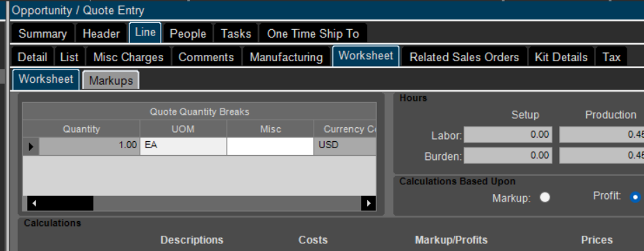Go to the Tasks tab
Screen dimensions: 644x251
pyautogui.click(x=236, y=33)
